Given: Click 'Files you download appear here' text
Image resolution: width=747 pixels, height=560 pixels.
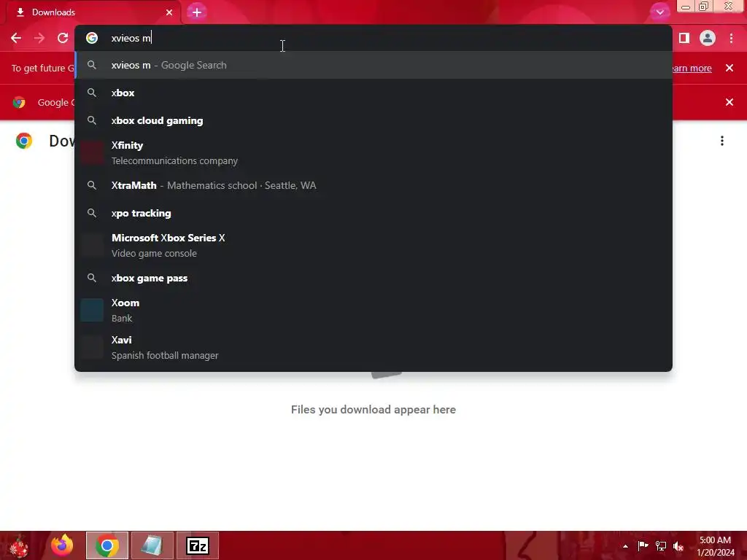Looking at the screenshot, I should click(373, 410).
